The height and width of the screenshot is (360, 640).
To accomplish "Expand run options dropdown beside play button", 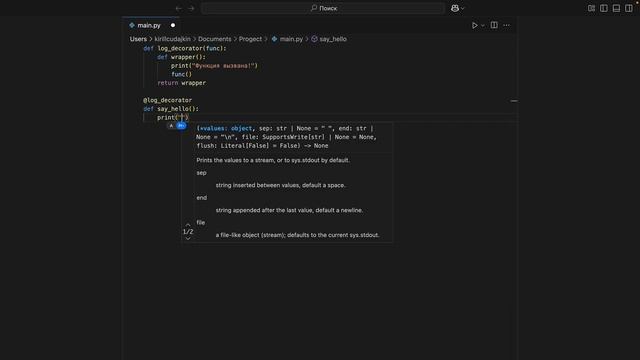I will 482,25.
